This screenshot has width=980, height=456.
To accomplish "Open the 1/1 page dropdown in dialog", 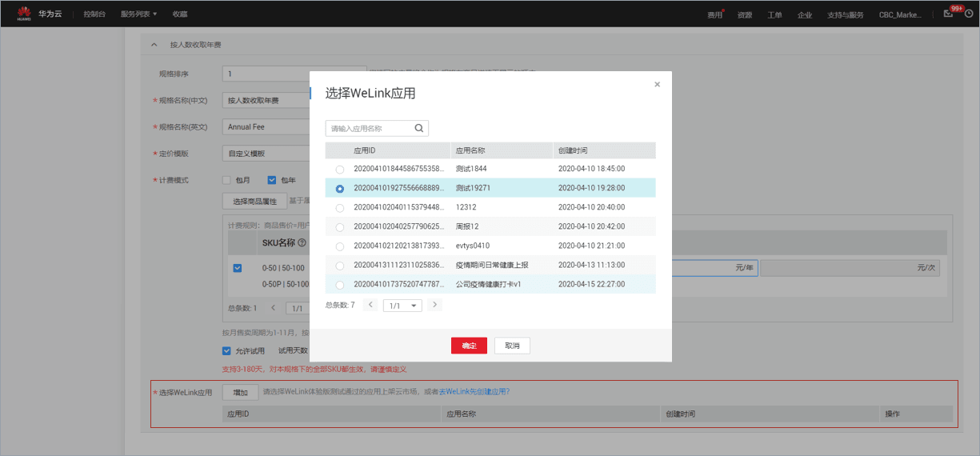I will (x=402, y=306).
